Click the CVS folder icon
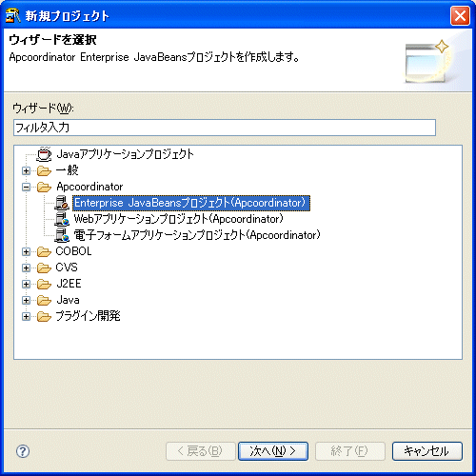This screenshot has height=476, width=476. click(x=44, y=268)
